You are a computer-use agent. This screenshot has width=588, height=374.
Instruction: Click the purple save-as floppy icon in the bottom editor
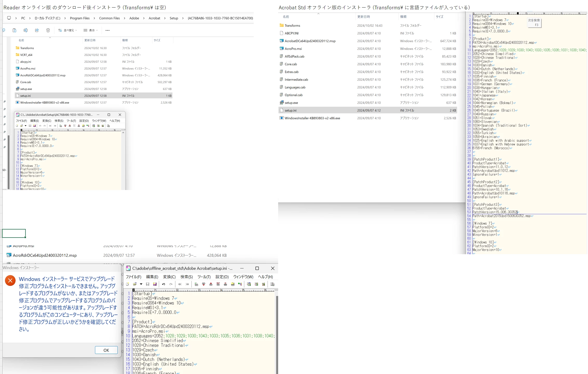point(155,284)
